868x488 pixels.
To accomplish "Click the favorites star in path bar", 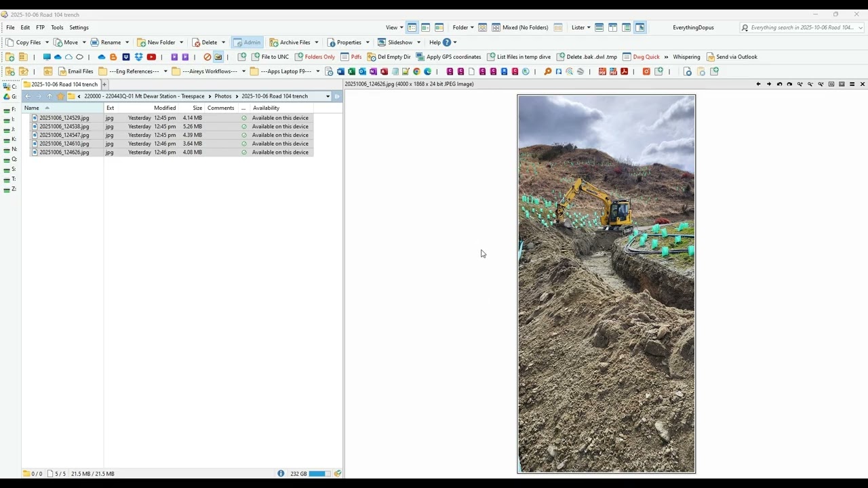I will click(x=60, y=96).
